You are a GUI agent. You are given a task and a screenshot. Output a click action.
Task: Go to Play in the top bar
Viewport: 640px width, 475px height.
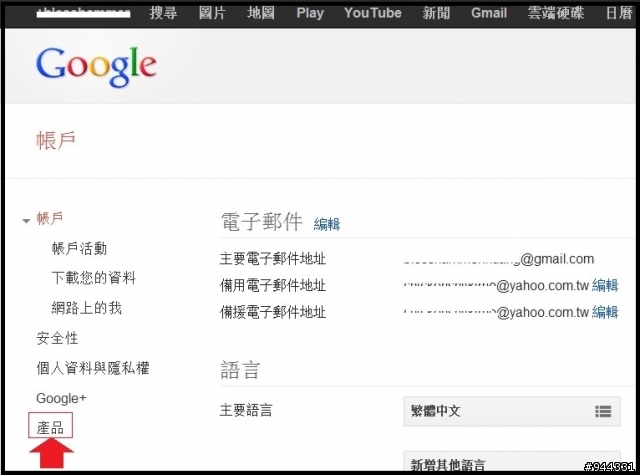[310, 13]
